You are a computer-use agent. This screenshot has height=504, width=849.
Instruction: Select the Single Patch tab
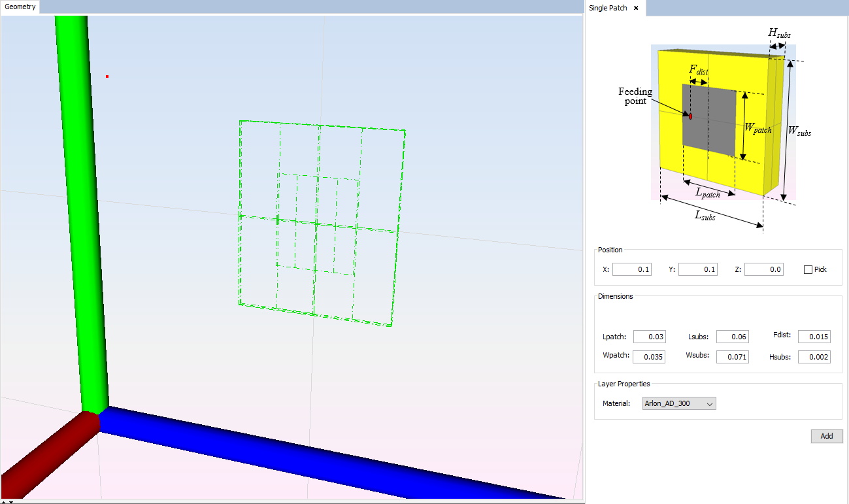[608, 8]
